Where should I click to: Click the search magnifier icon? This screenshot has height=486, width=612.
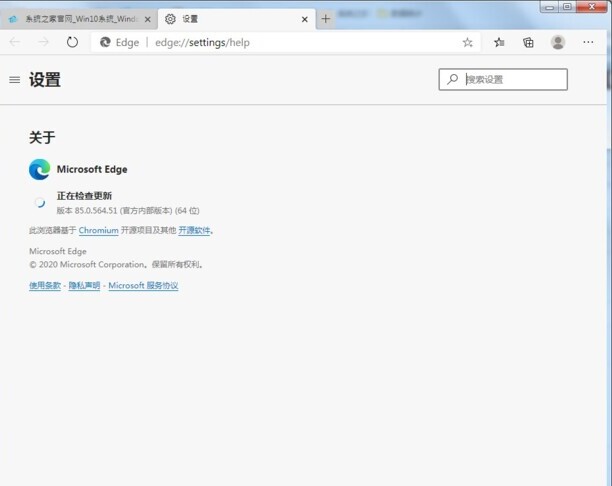pos(452,79)
